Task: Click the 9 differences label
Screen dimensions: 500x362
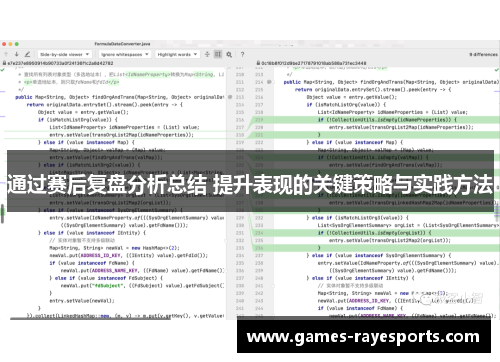Action: pos(483,54)
